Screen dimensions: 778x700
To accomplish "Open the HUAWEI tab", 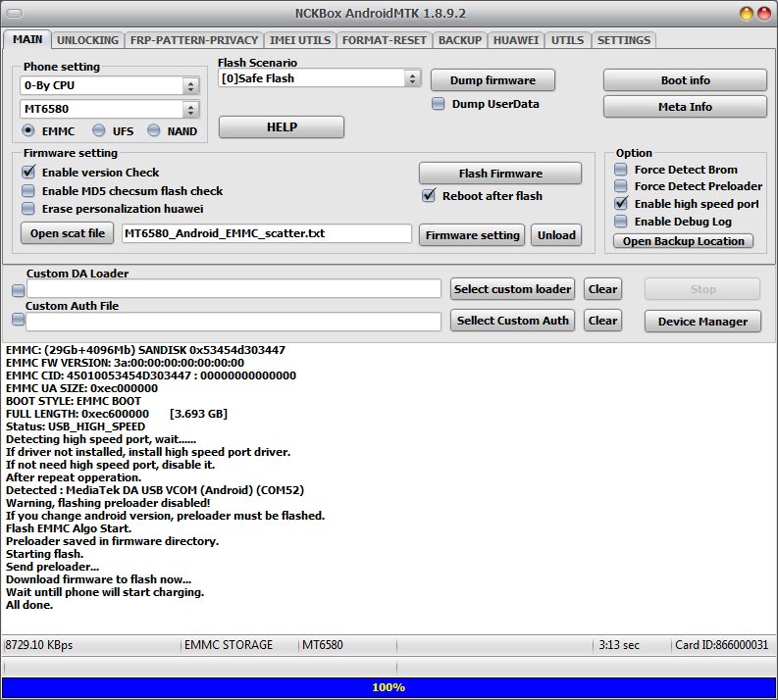I will pyautogui.click(x=515, y=40).
